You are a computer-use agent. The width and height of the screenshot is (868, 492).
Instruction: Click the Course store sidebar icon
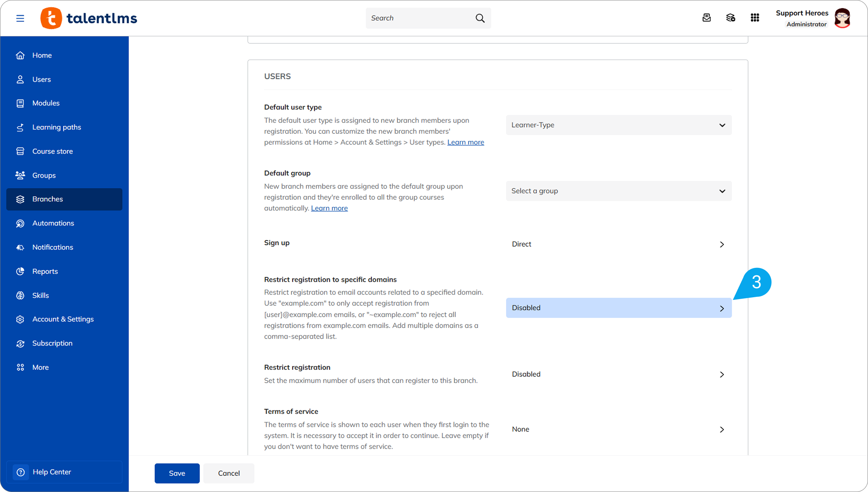pos(20,151)
